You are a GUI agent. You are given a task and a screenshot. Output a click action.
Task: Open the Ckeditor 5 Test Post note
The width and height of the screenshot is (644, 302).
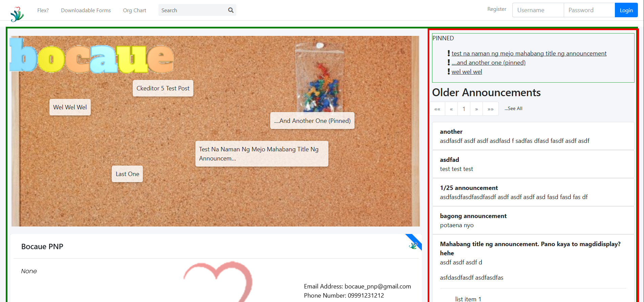click(x=163, y=88)
